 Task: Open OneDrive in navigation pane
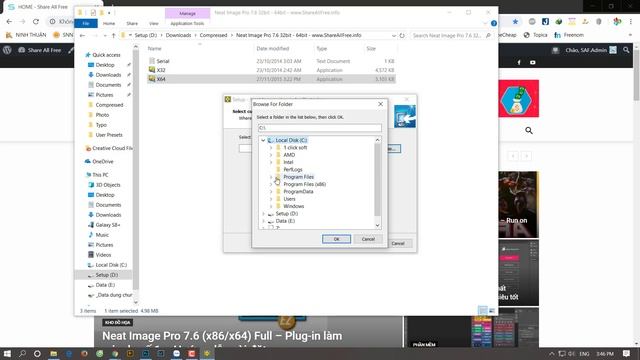coord(102,162)
